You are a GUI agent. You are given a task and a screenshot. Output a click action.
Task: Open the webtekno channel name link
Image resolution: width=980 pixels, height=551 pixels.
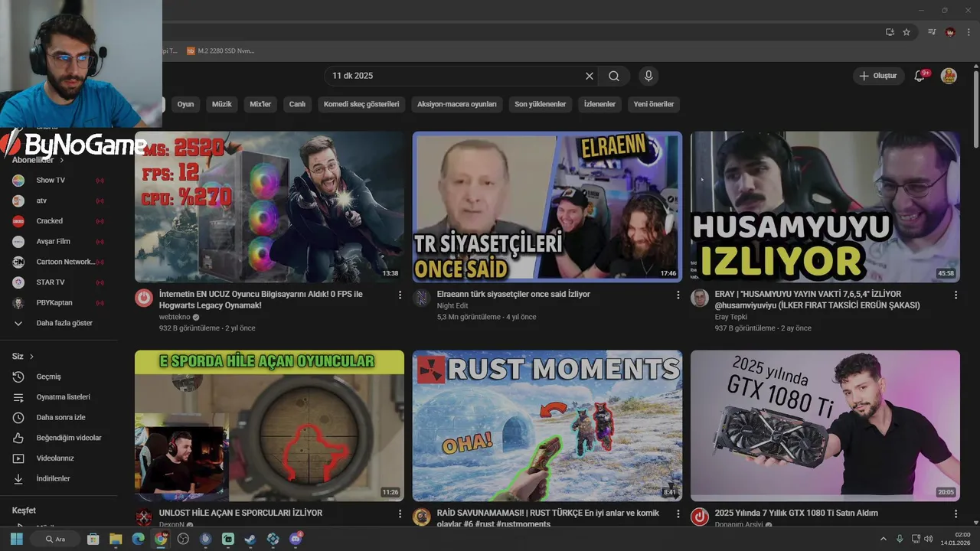[174, 317]
